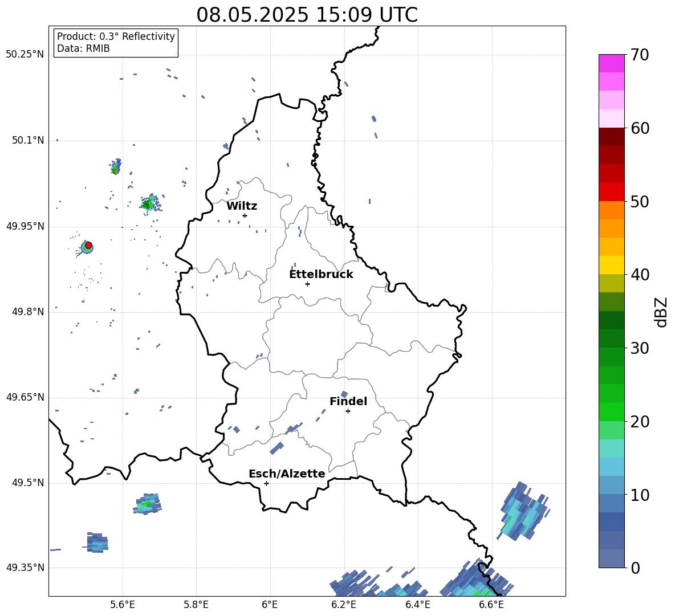Image resolution: width=675 pixels, height=616 pixels.
Task: Click the colorbar value 50
Action: (x=640, y=201)
